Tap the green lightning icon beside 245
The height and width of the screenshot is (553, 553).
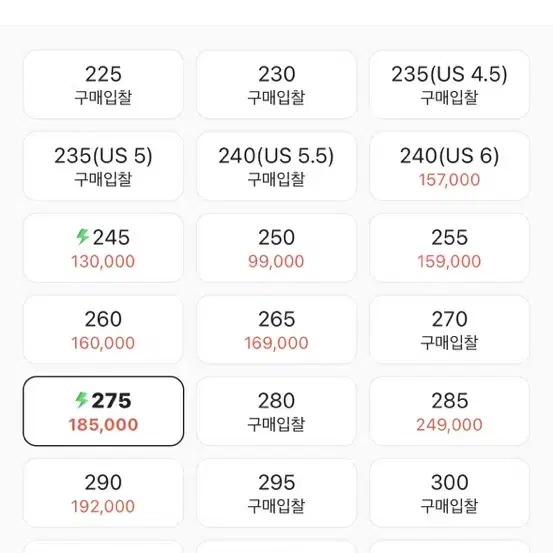point(83,237)
